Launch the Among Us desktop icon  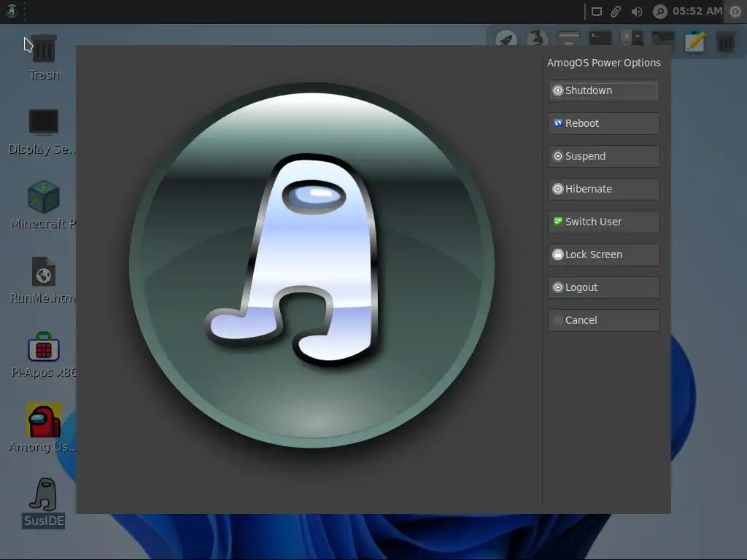coord(43,429)
